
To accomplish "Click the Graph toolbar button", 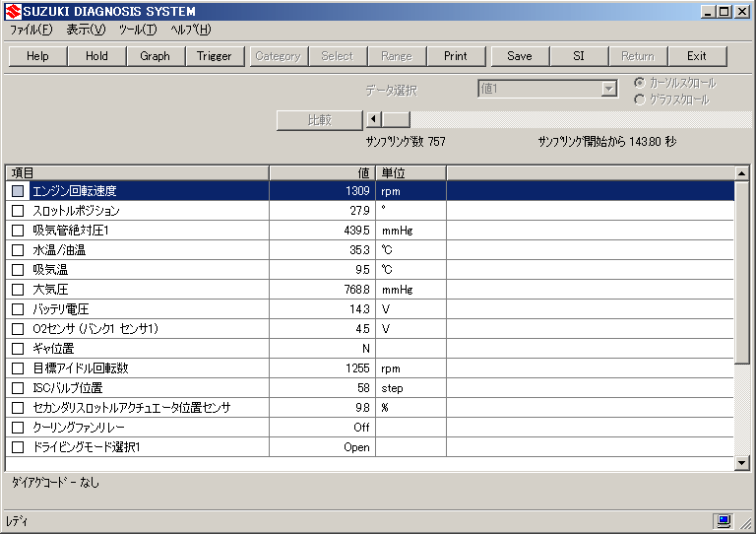I will pos(155,56).
